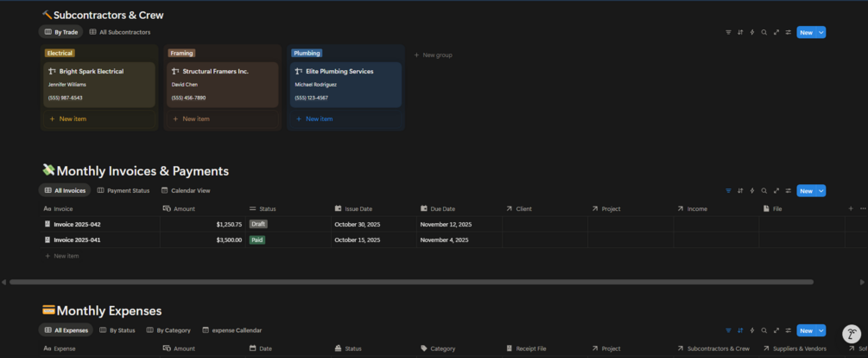This screenshot has width=868, height=358.
Task: Open Monthly Invoices & Payments as full page
Action: 776,190
